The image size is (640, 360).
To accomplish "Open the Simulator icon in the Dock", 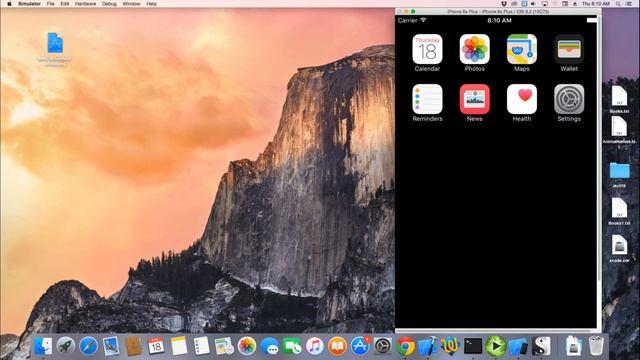I will tap(518, 346).
